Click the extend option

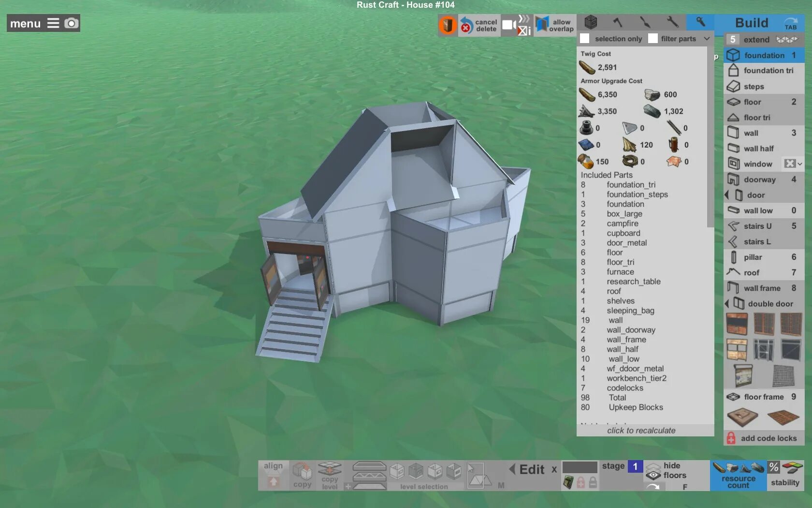click(x=764, y=40)
